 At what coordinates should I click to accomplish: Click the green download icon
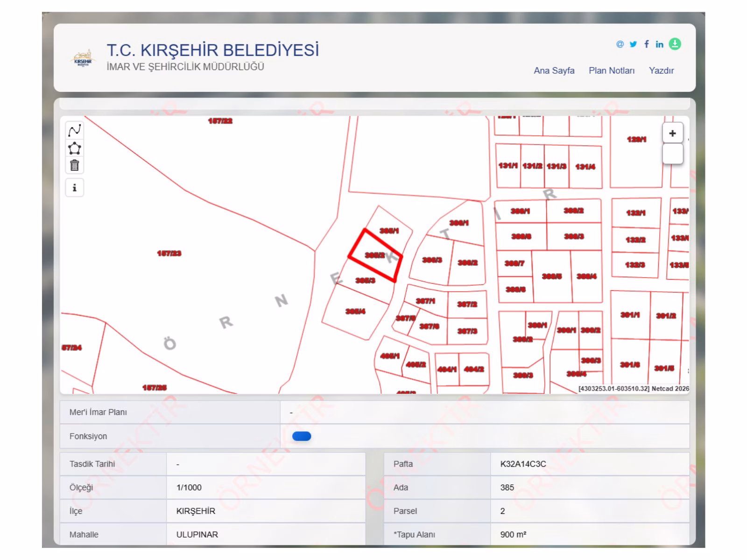[x=675, y=44]
